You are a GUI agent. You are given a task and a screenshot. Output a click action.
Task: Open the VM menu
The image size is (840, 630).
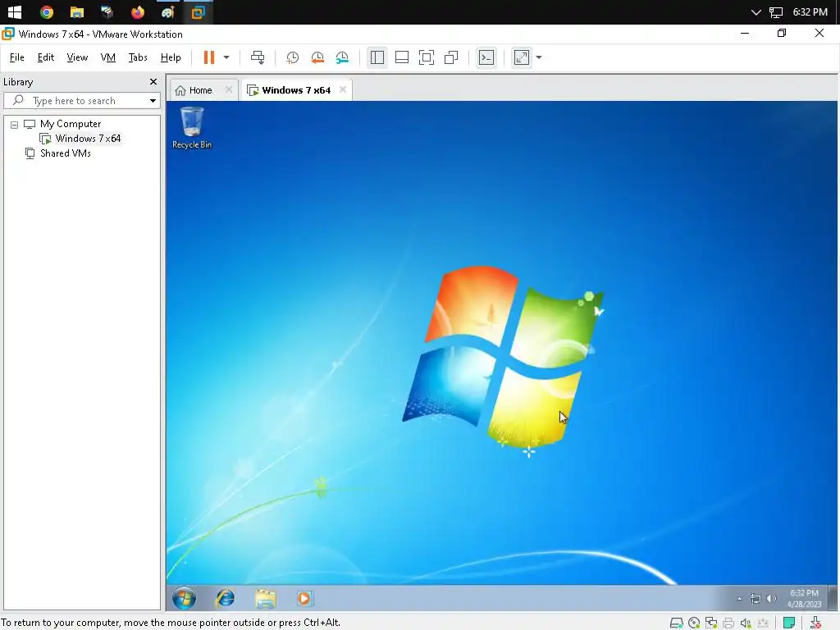(108, 57)
